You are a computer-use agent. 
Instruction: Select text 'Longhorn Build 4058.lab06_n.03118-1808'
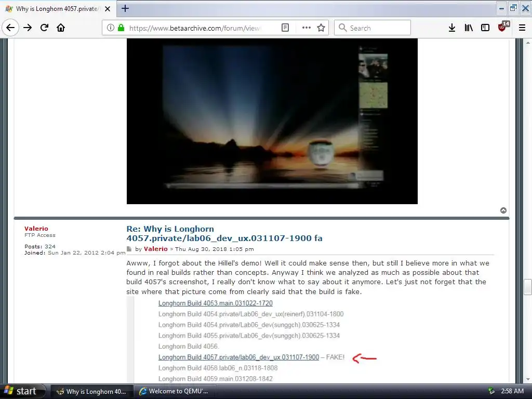click(218, 368)
